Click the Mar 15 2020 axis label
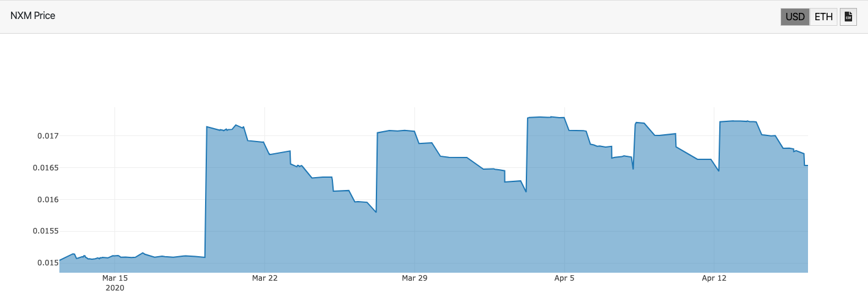The height and width of the screenshot is (296, 868). pos(114,283)
